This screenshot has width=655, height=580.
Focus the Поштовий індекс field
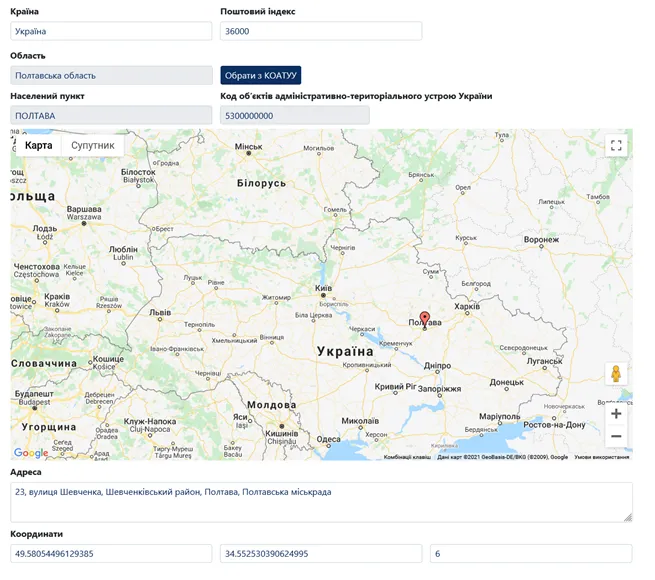321,32
